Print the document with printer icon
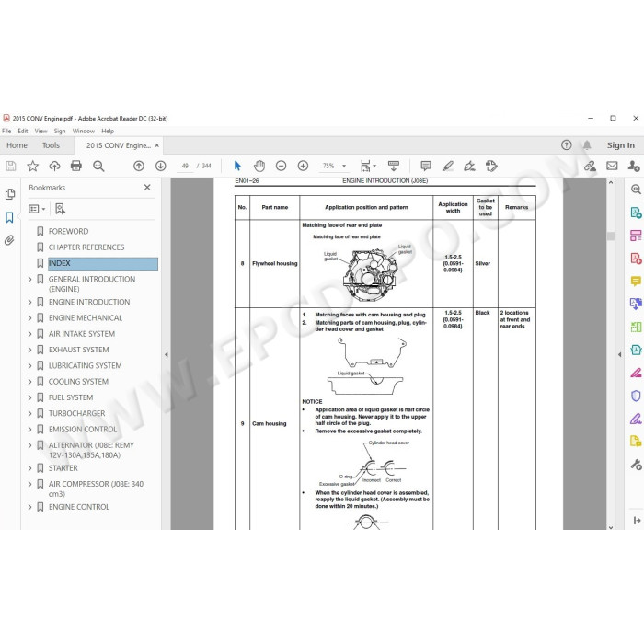644x644 pixels. (76, 166)
